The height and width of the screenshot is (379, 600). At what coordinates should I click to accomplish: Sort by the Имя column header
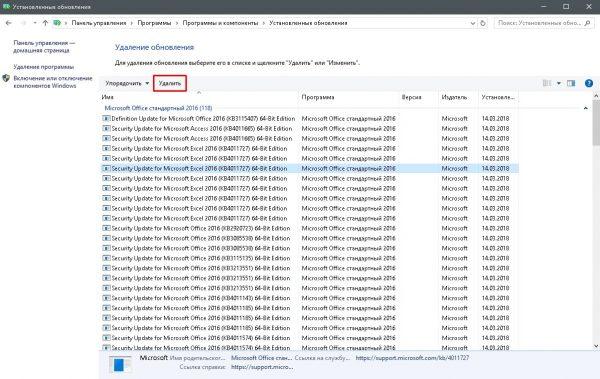pos(199,97)
